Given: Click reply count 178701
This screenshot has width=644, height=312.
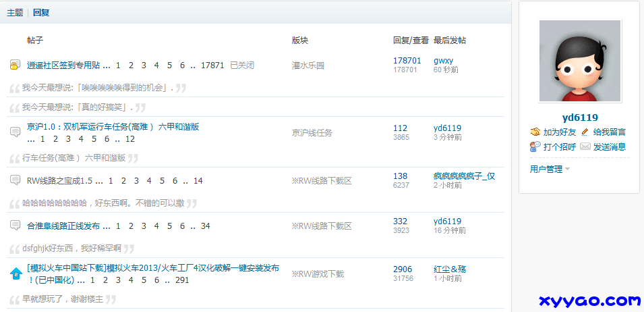Looking at the screenshot, I should [x=407, y=61].
